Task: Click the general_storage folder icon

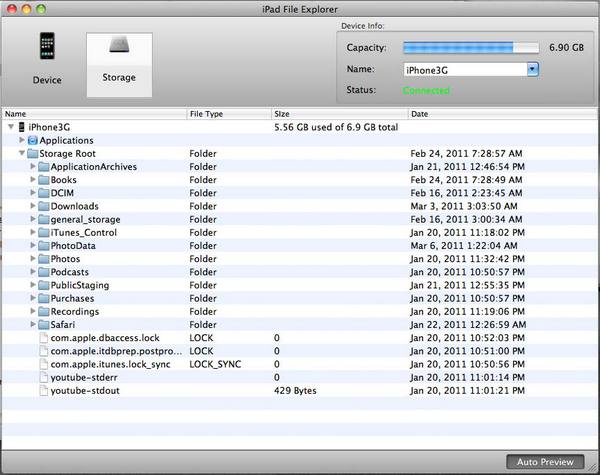Action: [44, 219]
